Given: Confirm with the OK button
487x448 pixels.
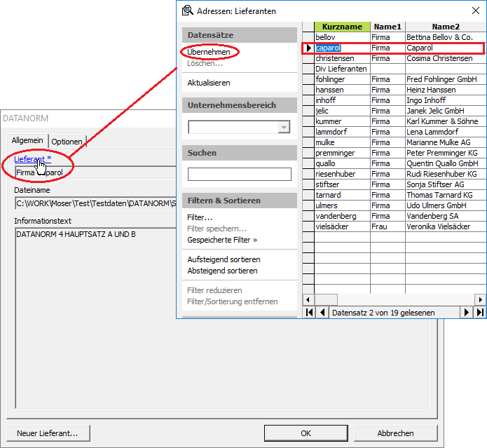Looking at the screenshot, I should (306, 433).
